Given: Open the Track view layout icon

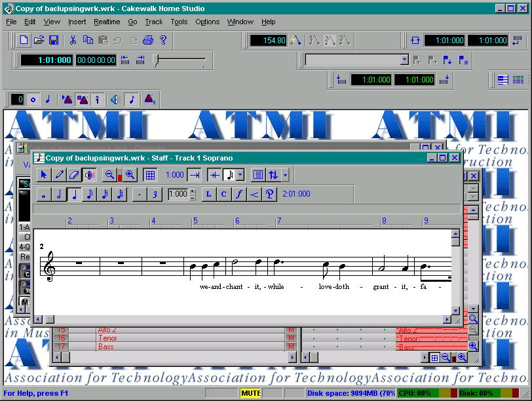Looking at the screenshot, I should coord(503,80).
